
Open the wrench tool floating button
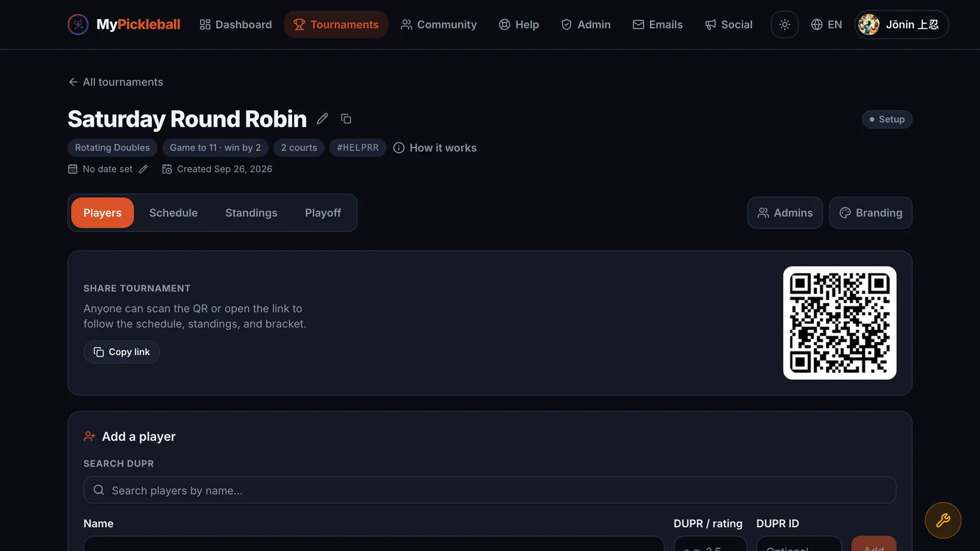coord(943,520)
